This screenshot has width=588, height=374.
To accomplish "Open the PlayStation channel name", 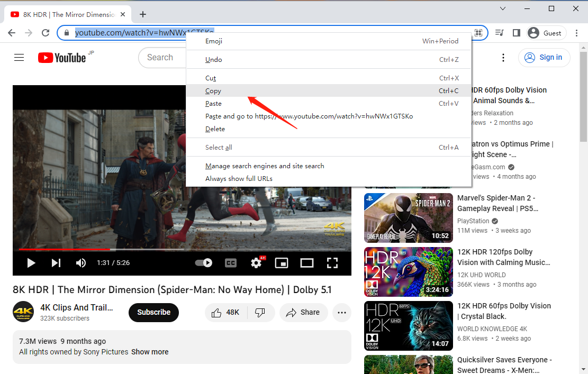I will [473, 221].
